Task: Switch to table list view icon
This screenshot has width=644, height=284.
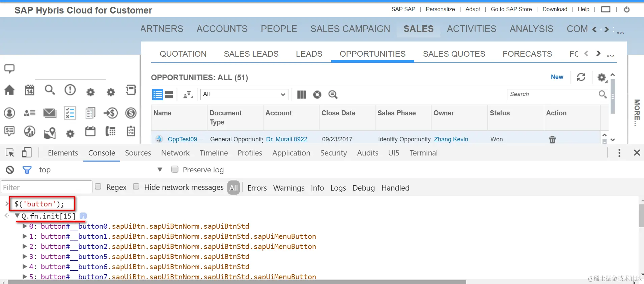Action: point(158,95)
